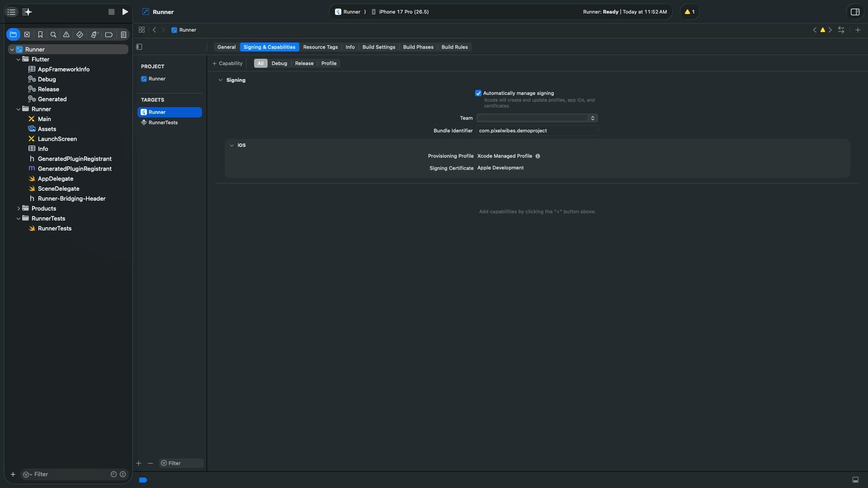Collapse the iOS signing subsection
This screenshot has height=488, width=868.
[232, 145]
